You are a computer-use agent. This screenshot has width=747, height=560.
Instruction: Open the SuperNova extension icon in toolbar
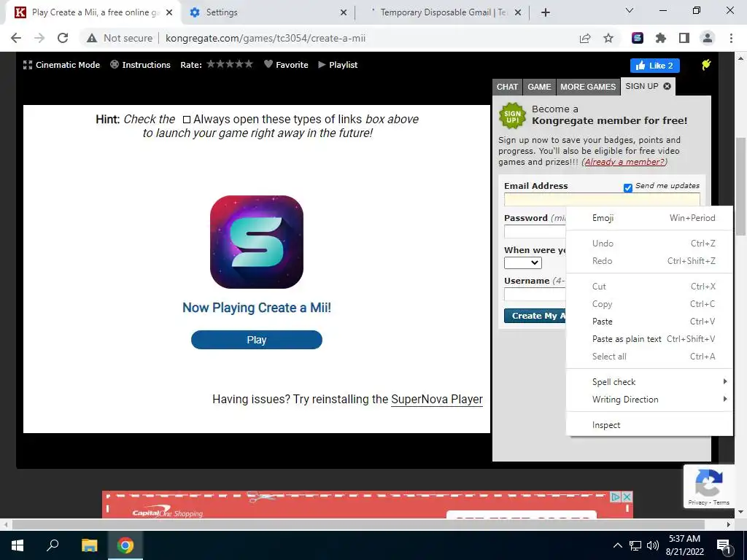(638, 38)
